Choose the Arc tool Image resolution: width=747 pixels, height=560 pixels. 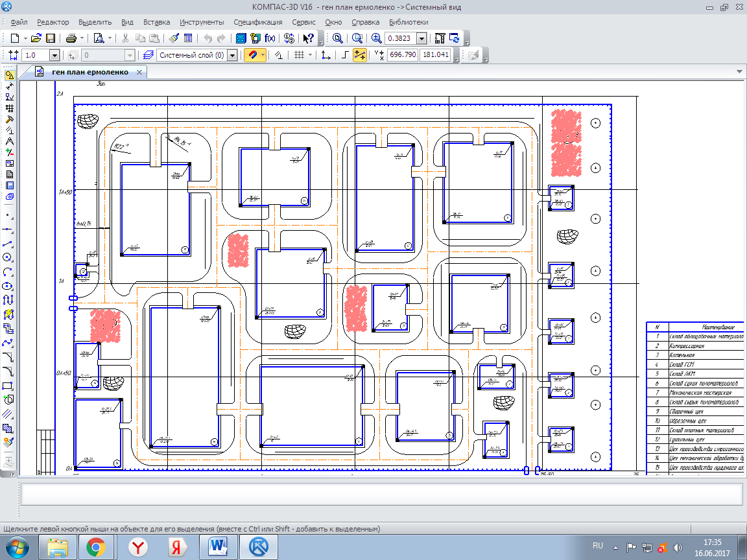tap(7, 272)
